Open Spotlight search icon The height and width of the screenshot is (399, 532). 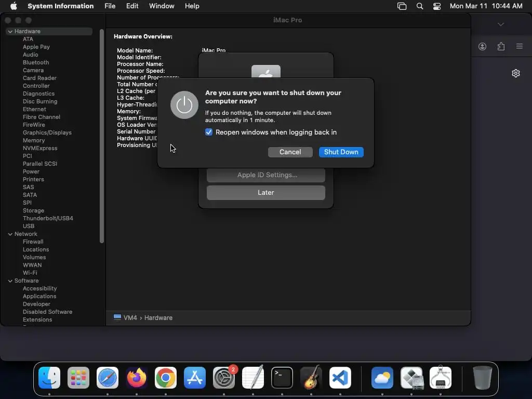pos(420,6)
